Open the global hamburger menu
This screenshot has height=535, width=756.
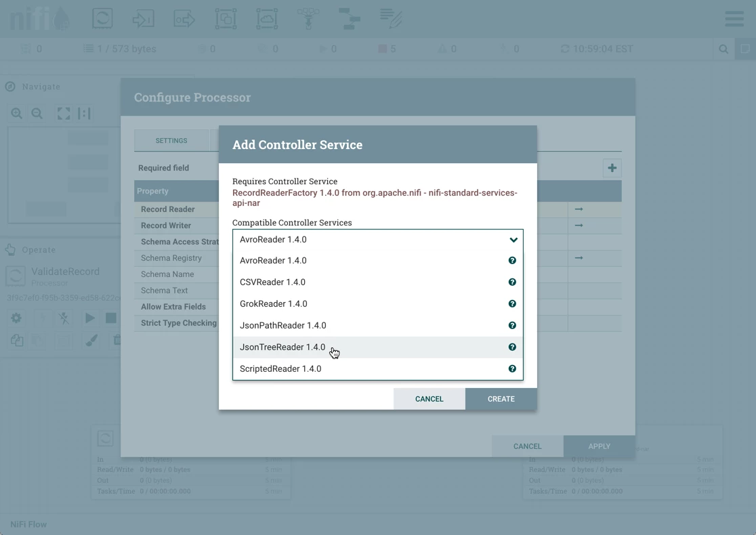[734, 19]
